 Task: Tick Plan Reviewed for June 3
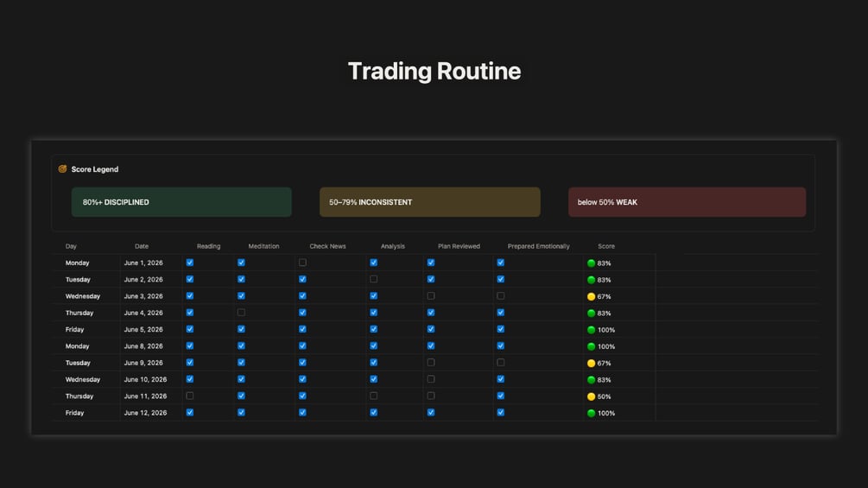[x=431, y=296]
